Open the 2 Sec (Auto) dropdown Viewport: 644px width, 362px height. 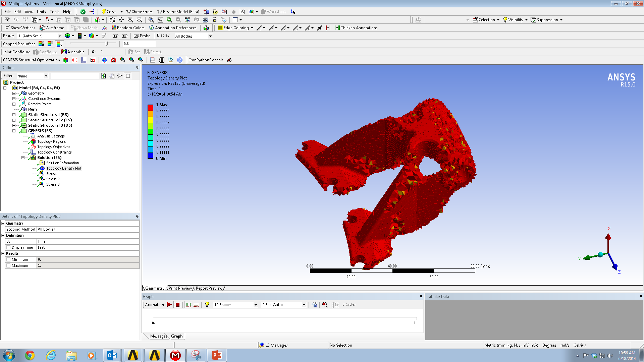point(304,305)
